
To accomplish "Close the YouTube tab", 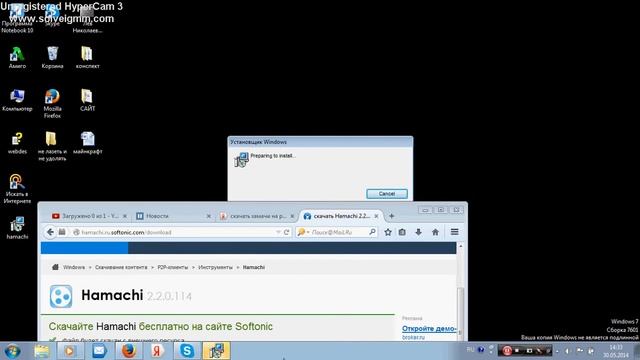I will tap(124, 216).
